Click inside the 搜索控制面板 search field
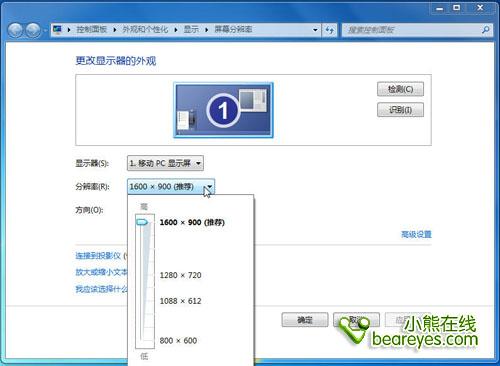Viewport: 500px width, 366px height. point(412,30)
